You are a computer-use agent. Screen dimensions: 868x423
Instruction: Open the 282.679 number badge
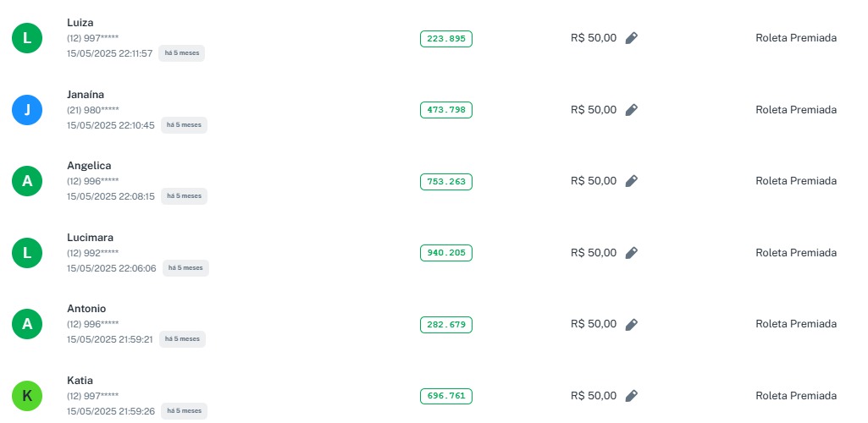coord(446,324)
